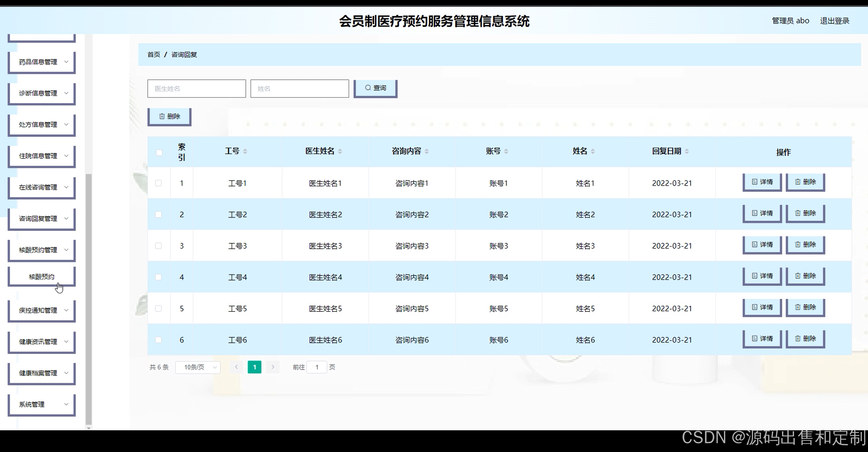
Task: Open 核酸预约 submenu item
Action: (x=42, y=277)
